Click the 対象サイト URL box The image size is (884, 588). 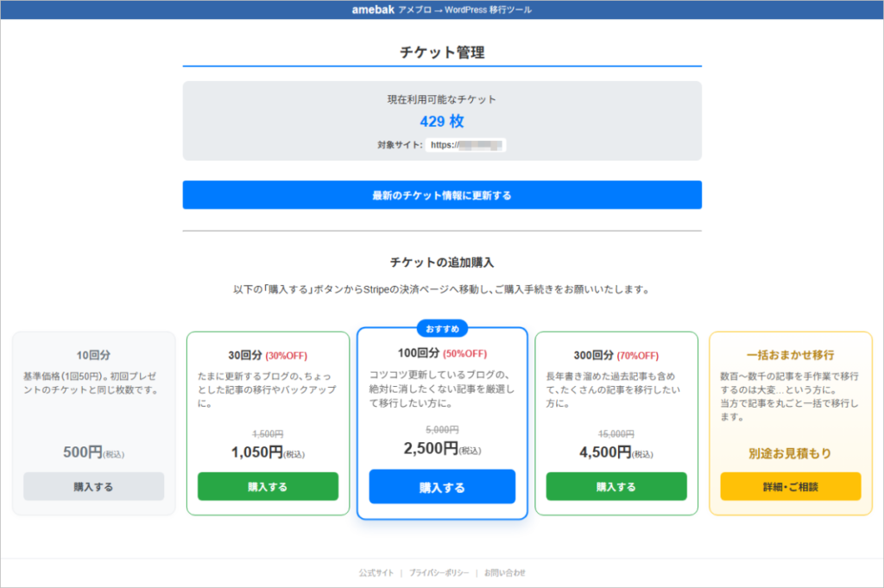(x=465, y=145)
